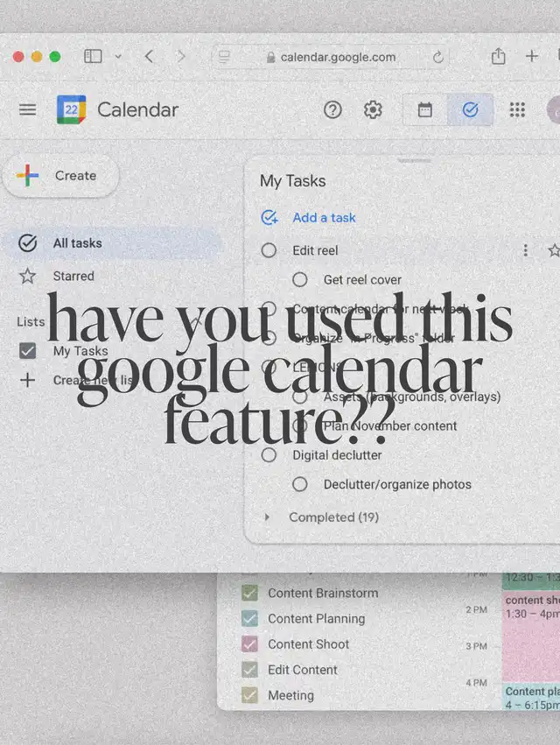
Task: Open task options for Edit reel
Action: [525, 250]
